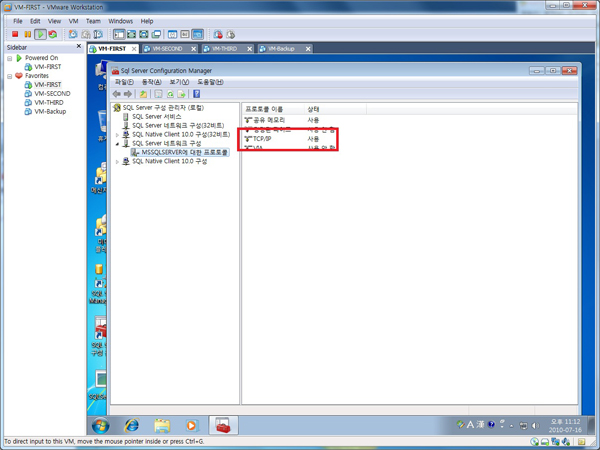The image size is (600, 450).
Task: Open the 동작(A) menu in Configuration Manager
Action: point(152,82)
